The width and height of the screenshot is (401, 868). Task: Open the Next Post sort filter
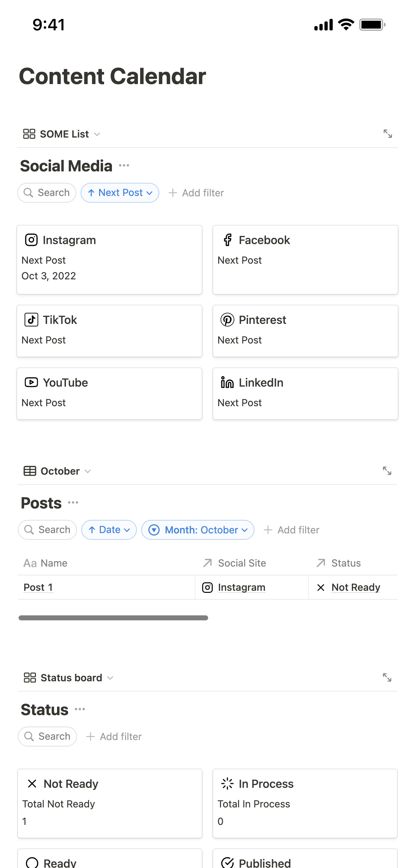point(120,193)
